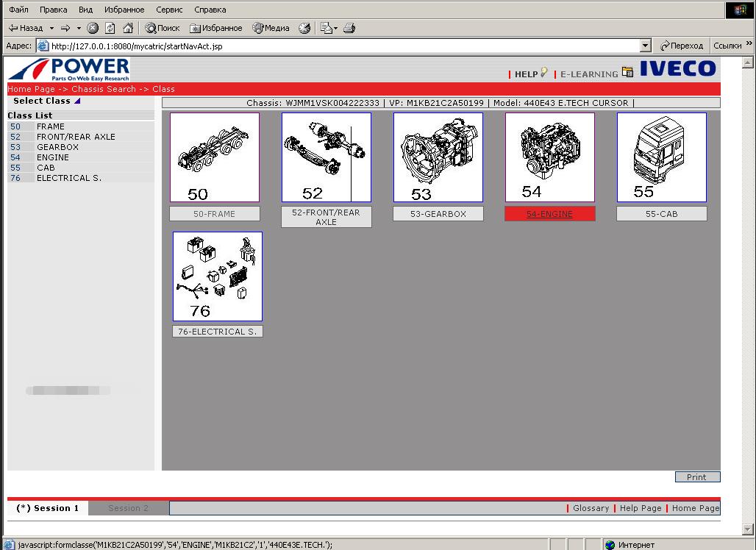Select 52 FRONT/REAR AXLE in the Class List

[x=81, y=137]
